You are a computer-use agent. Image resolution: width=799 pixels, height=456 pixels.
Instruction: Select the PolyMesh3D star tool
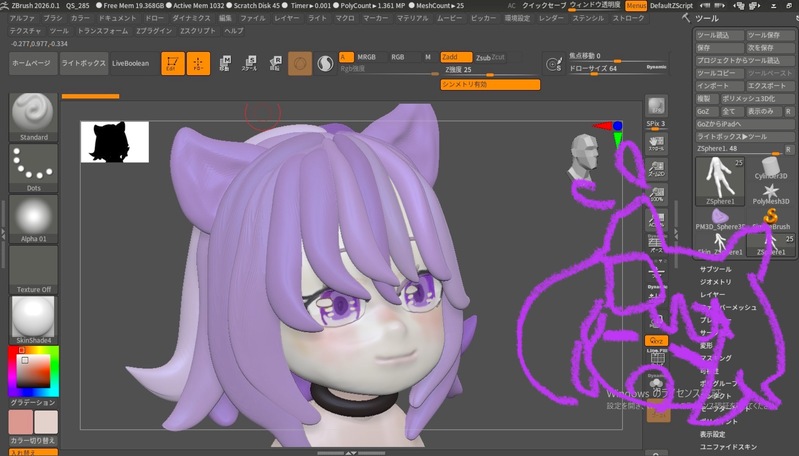pyautogui.click(x=771, y=194)
